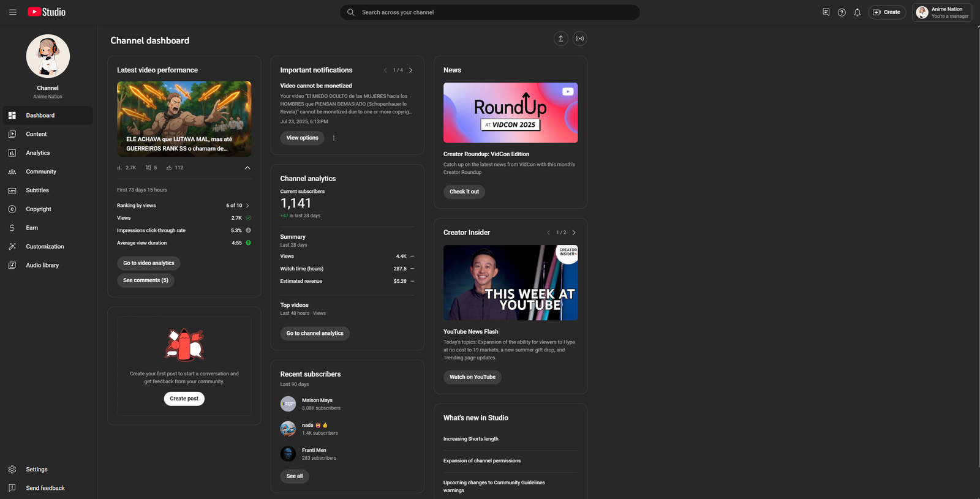Click the Watch time 287.5 value
The width and height of the screenshot is (980, 499).
pyautogui.click(x=400, y=269)
